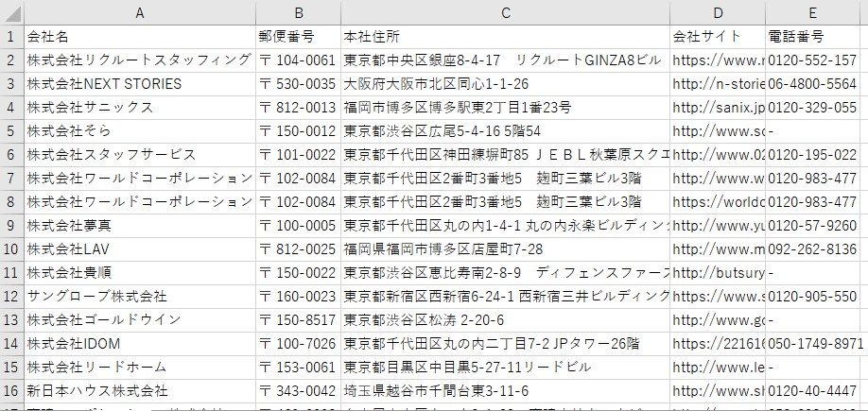This screenshot has width=868, height=411.
Task: Select address 埼玉県越谷市千間台東3-11-6
Action: [506, 391]
